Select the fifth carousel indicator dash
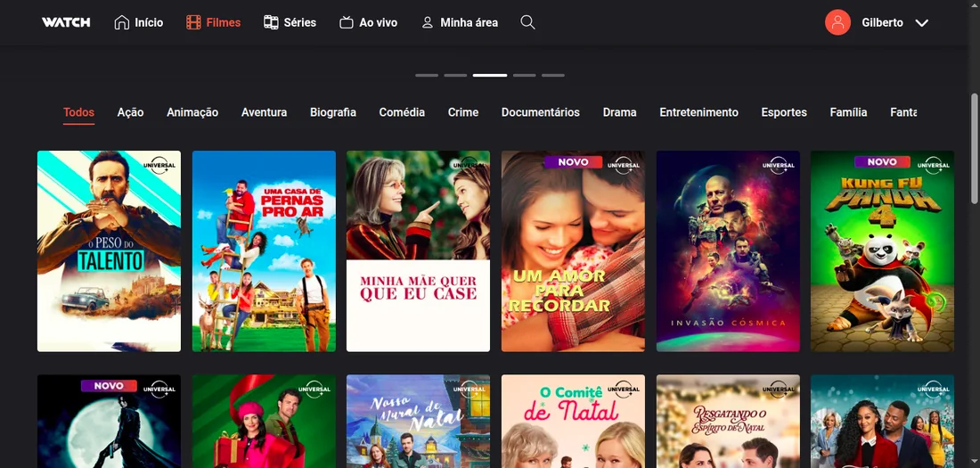Screen dimensions: 980x468 tap(553, 75)
